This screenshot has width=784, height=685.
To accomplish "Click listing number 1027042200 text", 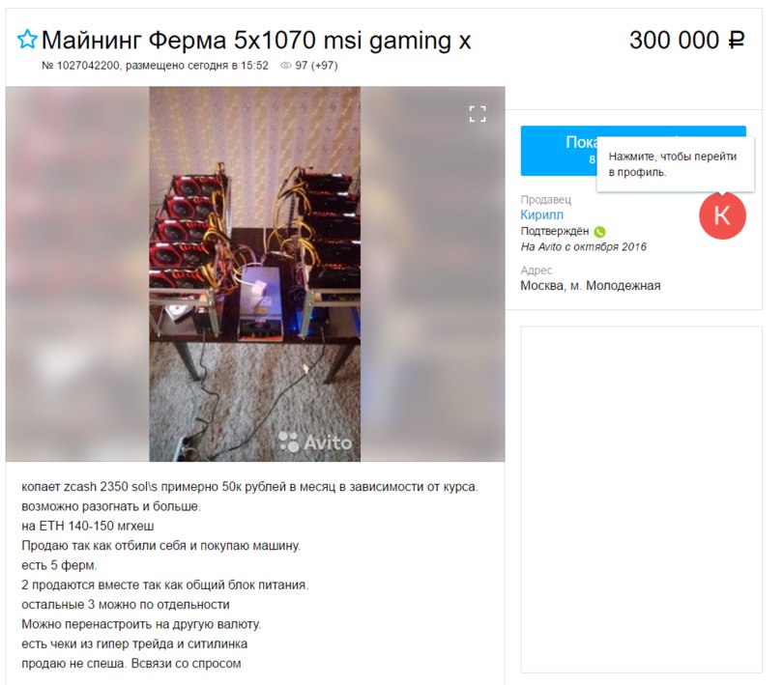I will point(80,66).
